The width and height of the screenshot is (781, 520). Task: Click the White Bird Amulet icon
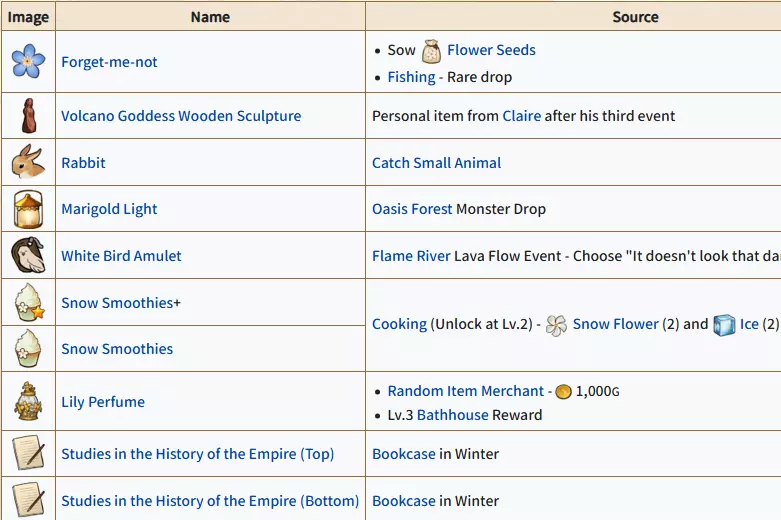28,256
